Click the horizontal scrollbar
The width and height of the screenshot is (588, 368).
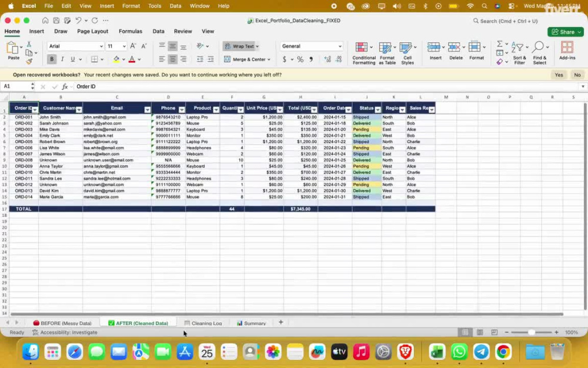tap(287, 314)
